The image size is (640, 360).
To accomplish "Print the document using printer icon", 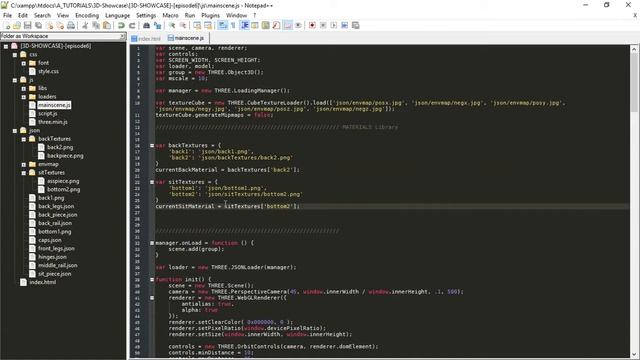I will 71,25.
